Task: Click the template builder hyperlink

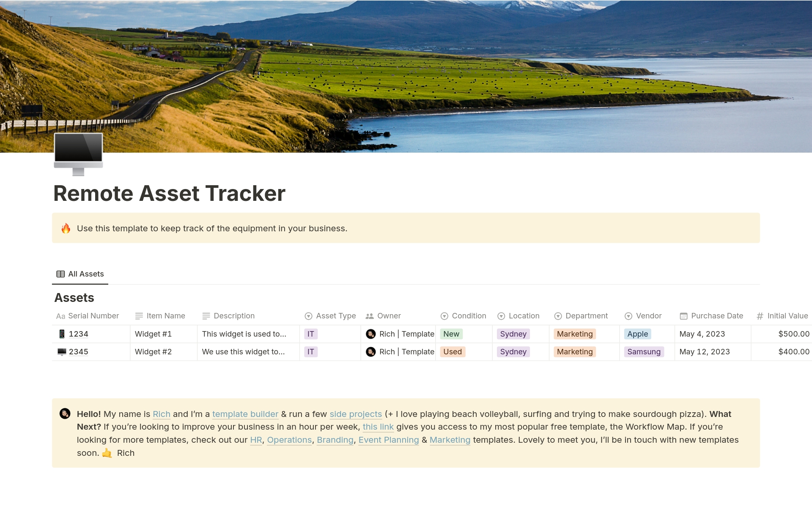Action: click(245, 414)
